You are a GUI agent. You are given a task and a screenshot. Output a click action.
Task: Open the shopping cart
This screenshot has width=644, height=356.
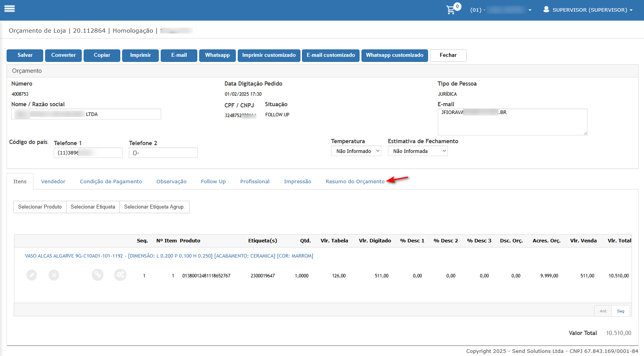click(x=451, y=10)
